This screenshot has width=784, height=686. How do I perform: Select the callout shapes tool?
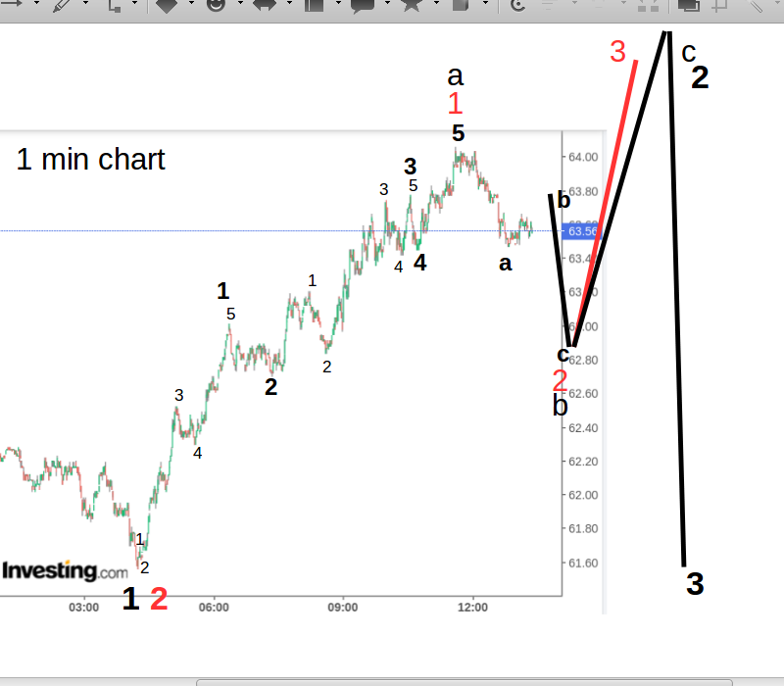pos(361,8)
